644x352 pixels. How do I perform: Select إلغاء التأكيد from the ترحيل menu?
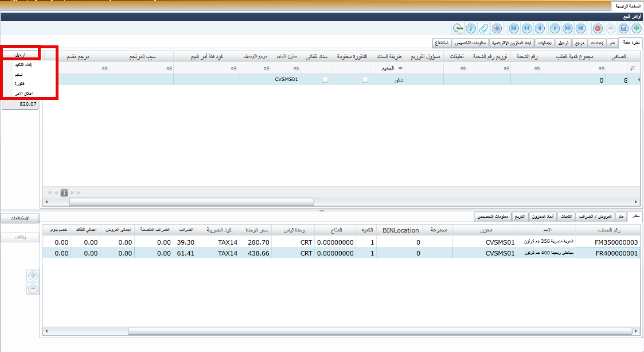[x=20, y=65]
